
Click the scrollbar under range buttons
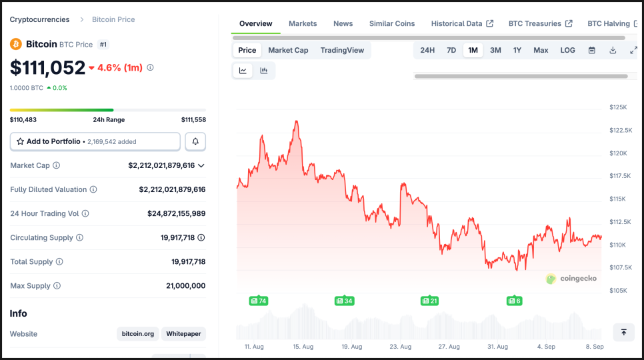click(x=521, y=76)
